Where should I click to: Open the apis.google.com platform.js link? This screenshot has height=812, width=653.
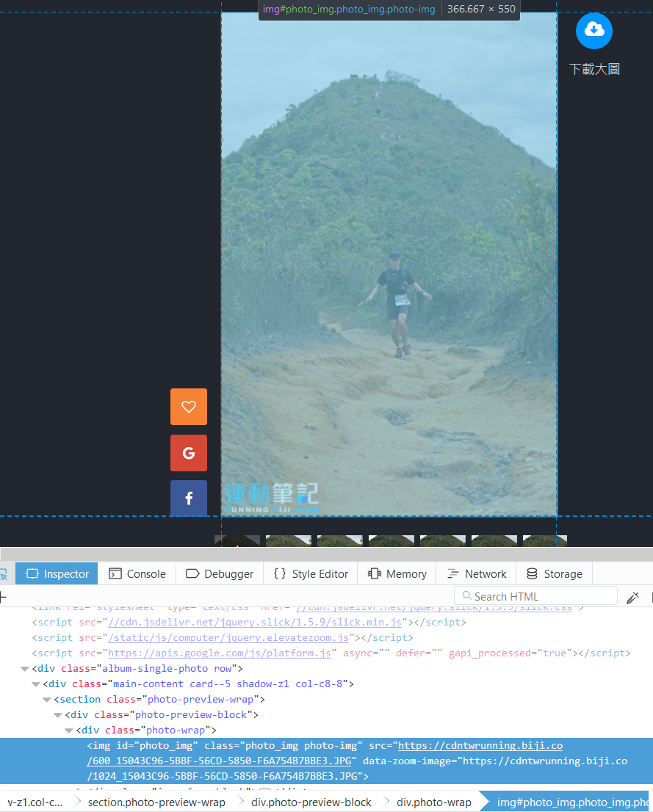tap(219, 653)
